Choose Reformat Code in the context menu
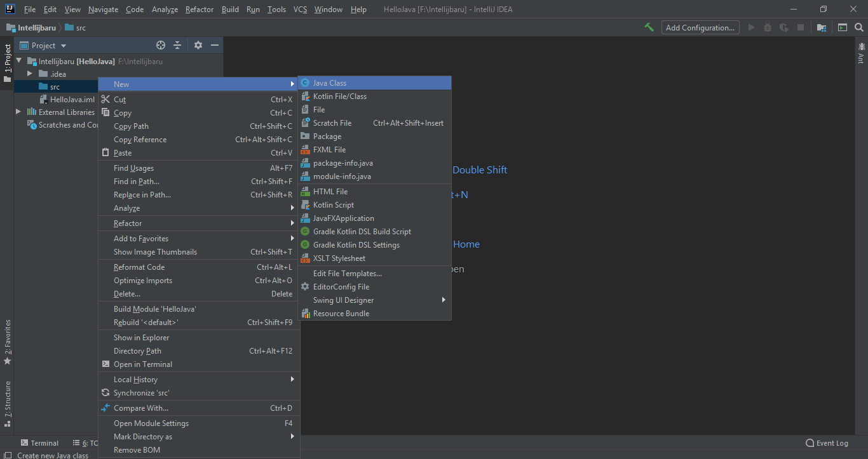 coord(198,267)
